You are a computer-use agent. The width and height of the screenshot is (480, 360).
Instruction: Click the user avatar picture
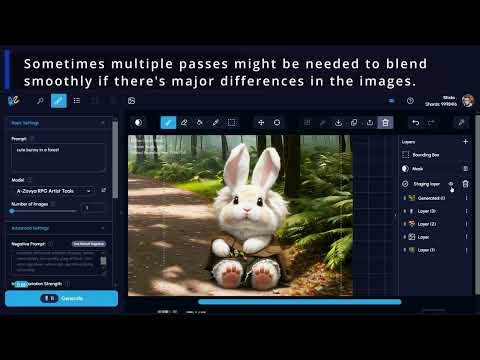tap(468, 100)
